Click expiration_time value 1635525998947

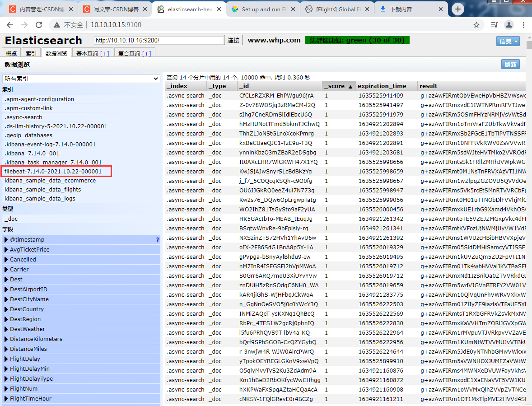tap(381, 191)
